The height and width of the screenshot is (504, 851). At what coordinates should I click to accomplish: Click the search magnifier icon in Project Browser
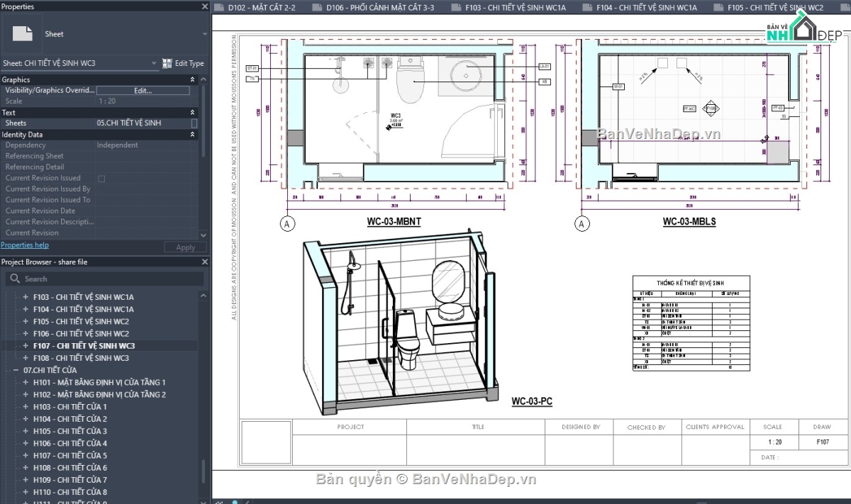[15, 279]
